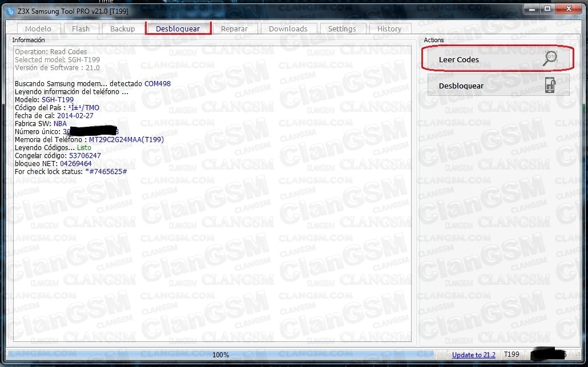
Task: Switch to the Flash tab
Action: [80, 29]
